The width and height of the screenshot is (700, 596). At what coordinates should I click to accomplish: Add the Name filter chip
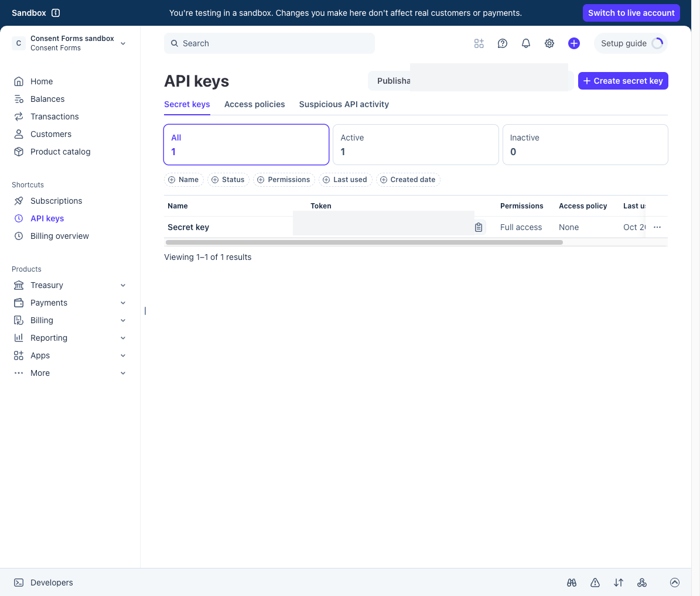(x=183, y=180)
